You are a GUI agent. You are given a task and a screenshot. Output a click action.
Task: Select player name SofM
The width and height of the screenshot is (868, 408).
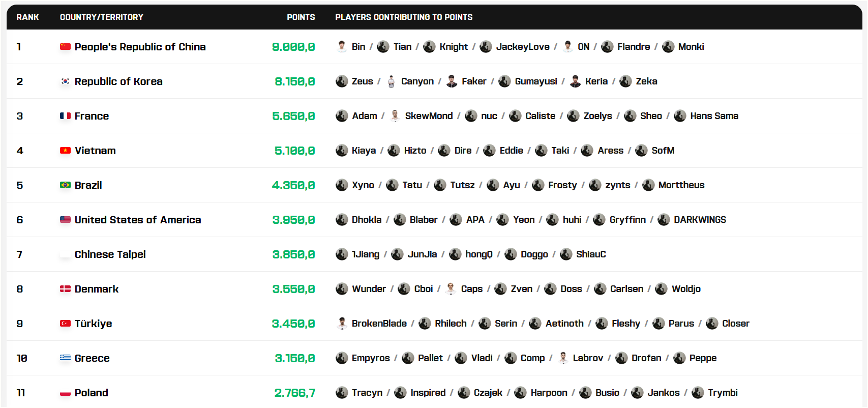(663, 151)
